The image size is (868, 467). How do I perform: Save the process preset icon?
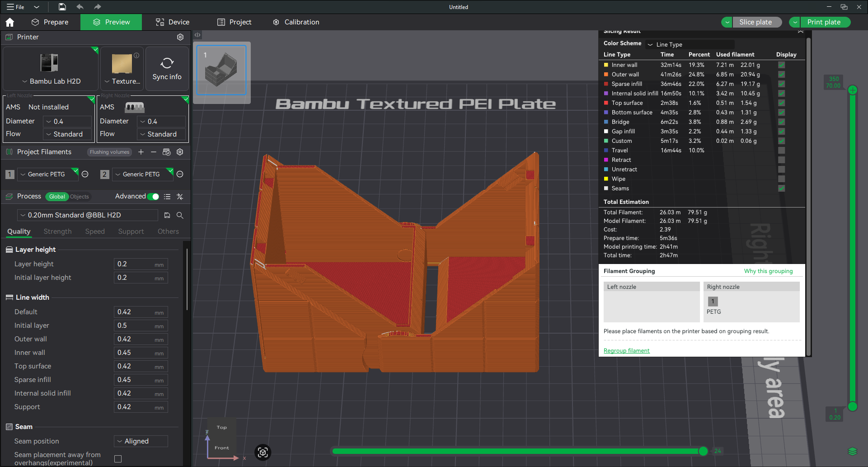(x=167, y=215)
